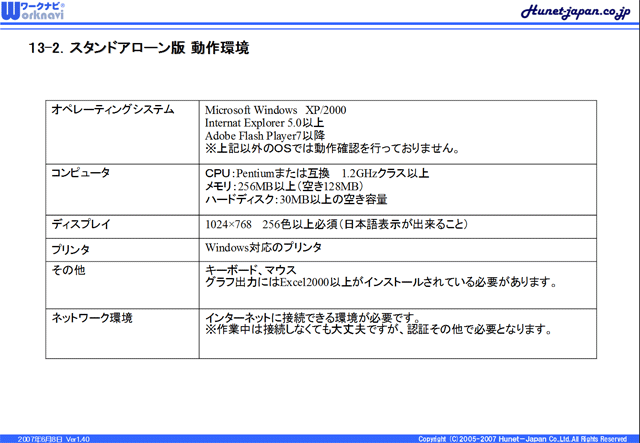Select the 1024×768 256色以上必須 text

(x=335, y=224)
